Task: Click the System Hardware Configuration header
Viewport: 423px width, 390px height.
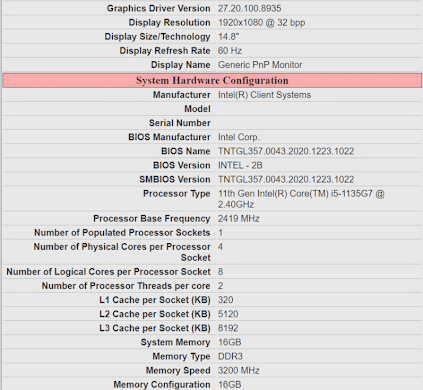Action: click(212, 81)
